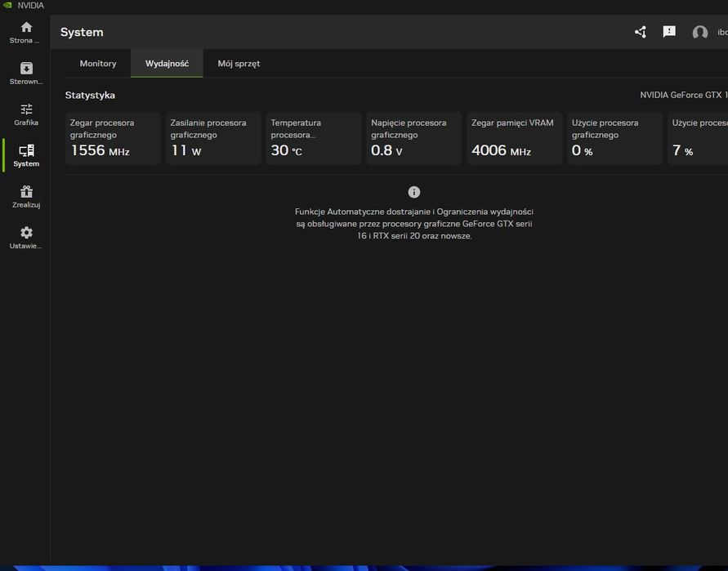Image resolution: width=728 pixels, height=571 pixels.
Task: Click the Zasilanie procesora graficznego 11 W card
Action: pos(213,138)
